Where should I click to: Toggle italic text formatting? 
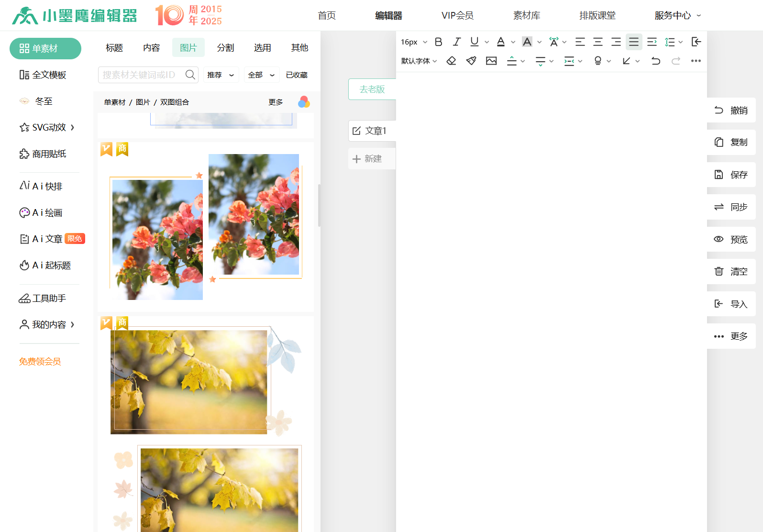coord(456,42)
